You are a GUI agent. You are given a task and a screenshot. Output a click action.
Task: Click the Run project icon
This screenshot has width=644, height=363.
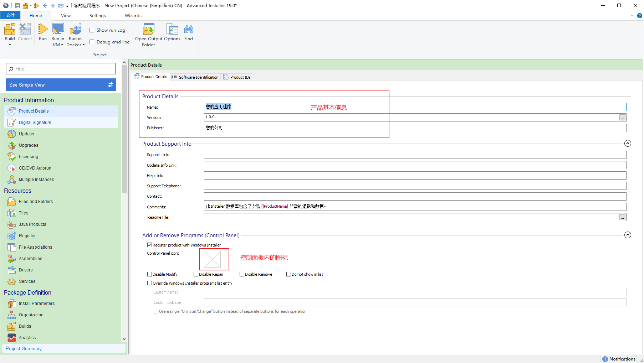pyautogui.click(x=43, y=29)
